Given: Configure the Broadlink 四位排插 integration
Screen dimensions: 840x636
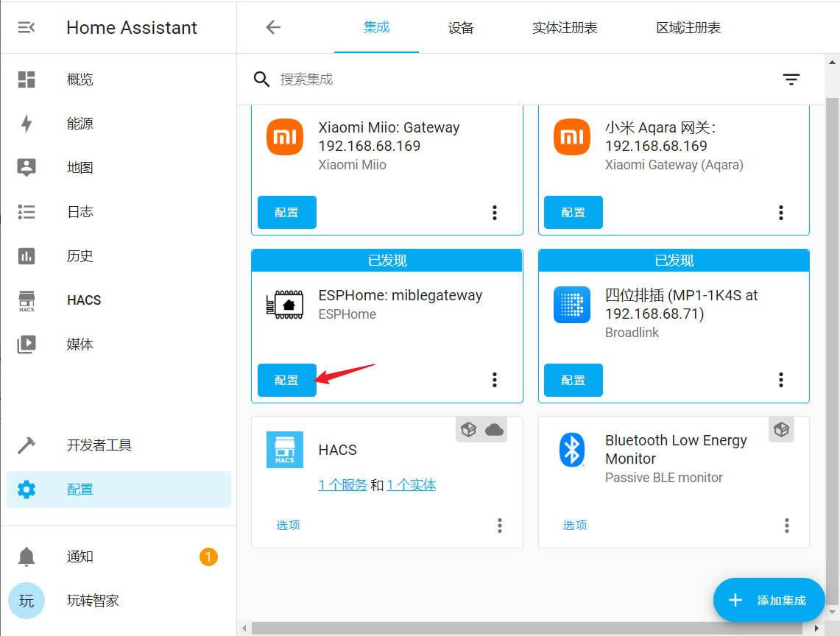Looking at the screenshot, I should tap(573, 381).
